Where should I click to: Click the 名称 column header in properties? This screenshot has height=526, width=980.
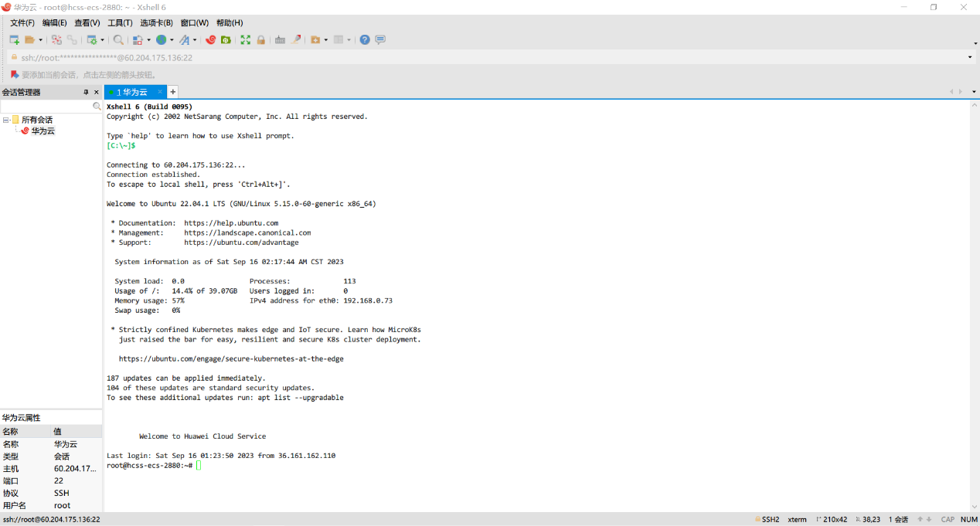pyautogui.click(x=26, y=432)
